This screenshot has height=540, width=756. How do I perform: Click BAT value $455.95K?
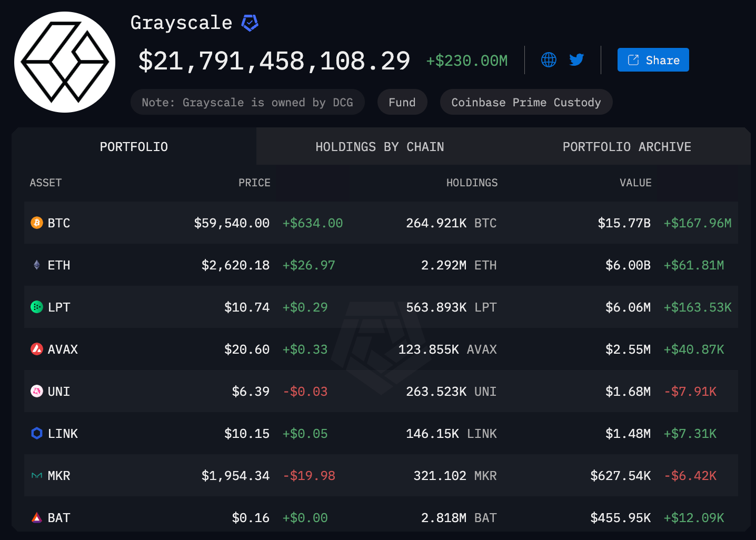(x=621, y=518)
